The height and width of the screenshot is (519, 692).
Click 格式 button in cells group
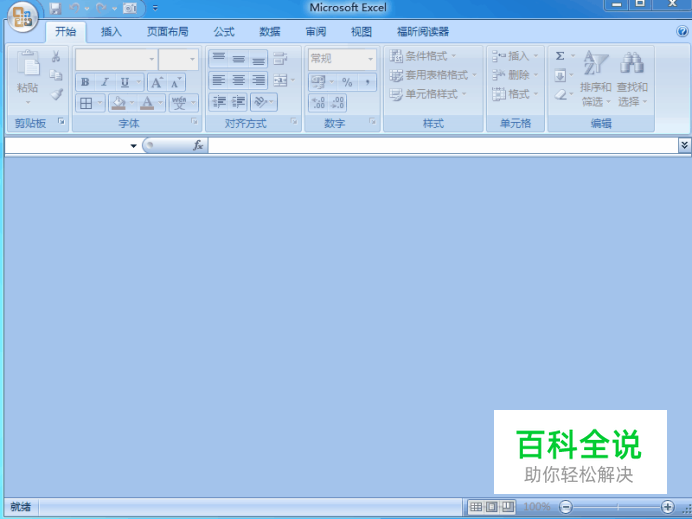coord(515,94)
